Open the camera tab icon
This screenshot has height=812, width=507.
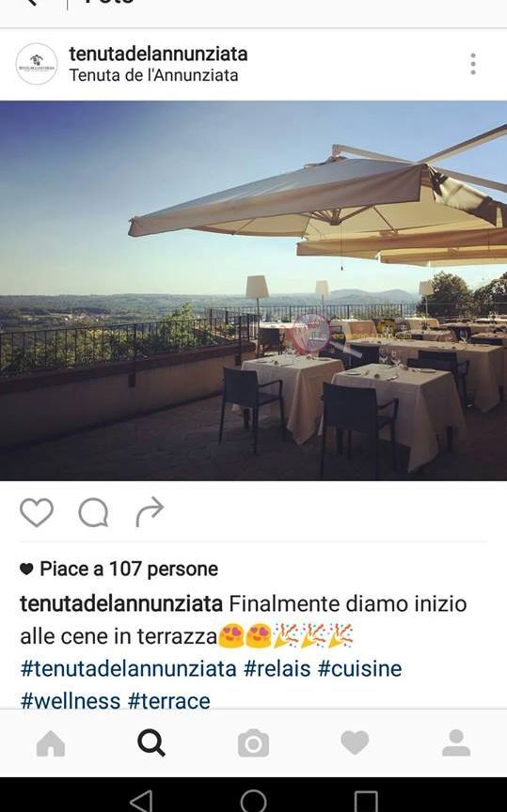(x=253, y=743)
